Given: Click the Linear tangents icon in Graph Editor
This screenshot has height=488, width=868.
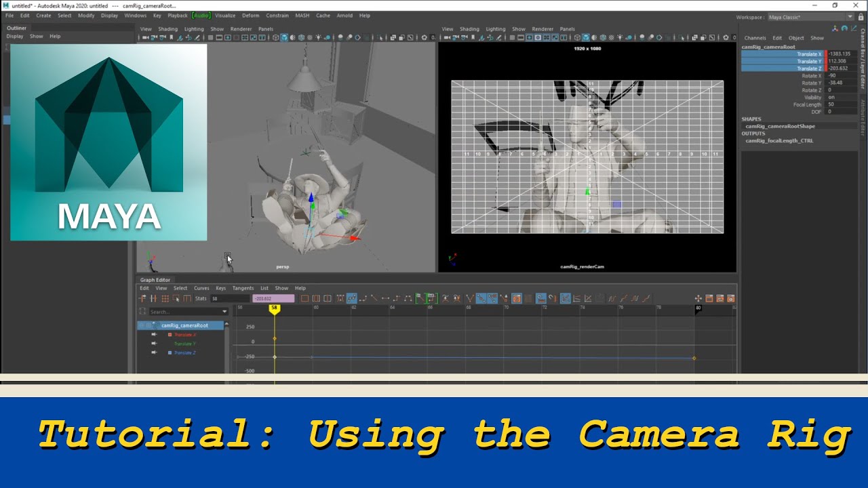Looking at the screenshot, I should coord(374,298).
